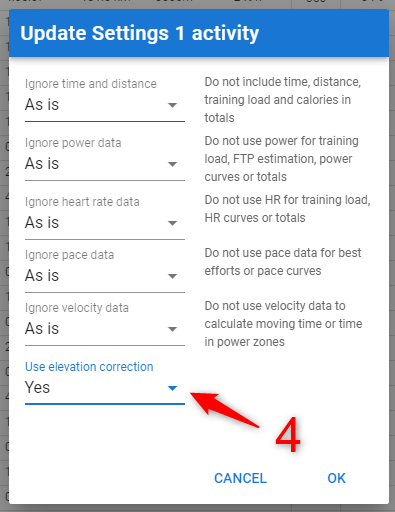
Task: Click the 'Do not use velocity data' description
Action: [283, 324]
